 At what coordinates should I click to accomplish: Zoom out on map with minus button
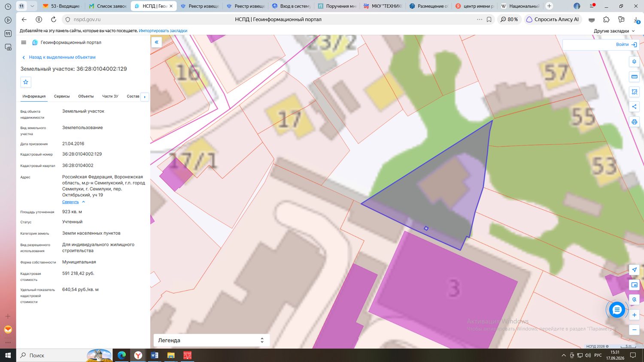[634, 330]
